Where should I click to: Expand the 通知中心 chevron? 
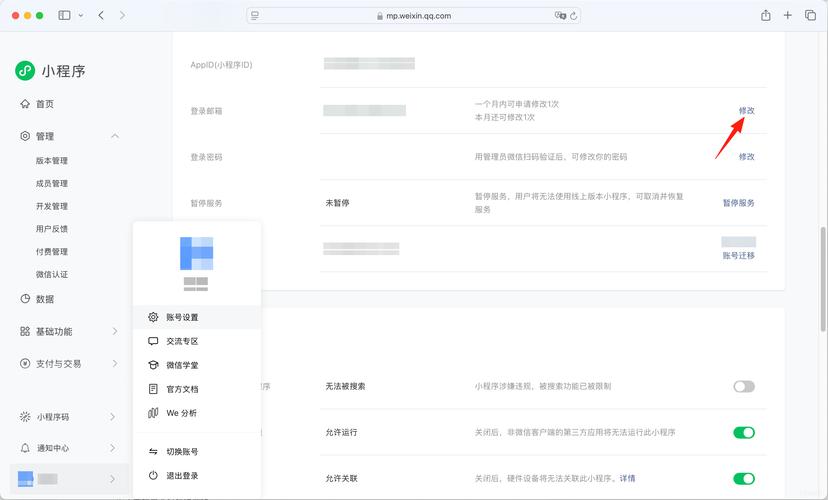coord(112,448)
